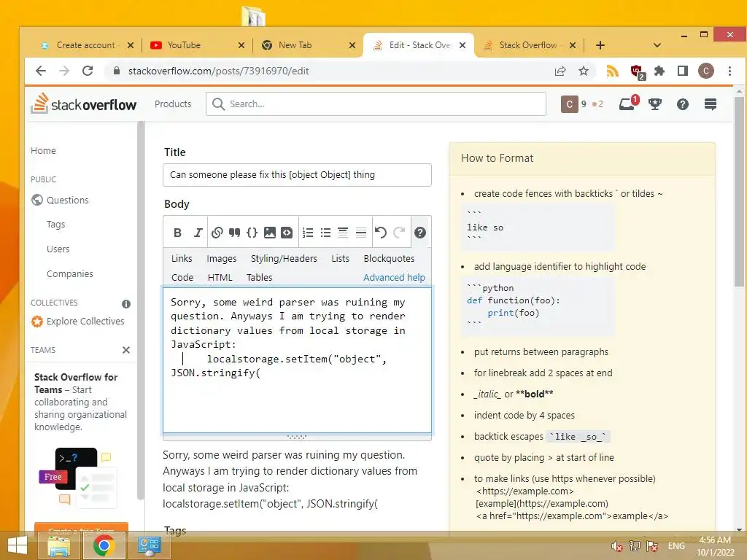Open Users in left sidebar
The image size is (747, 560).
tap(58, 249)
